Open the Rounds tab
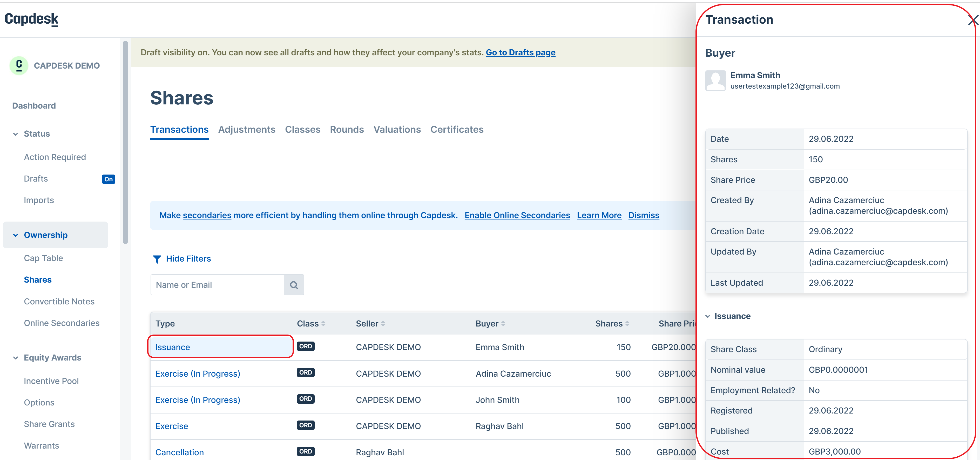Image resolution: width=980 pixels, height=460 pixels. pyautogui.click(x=347, y=129)
